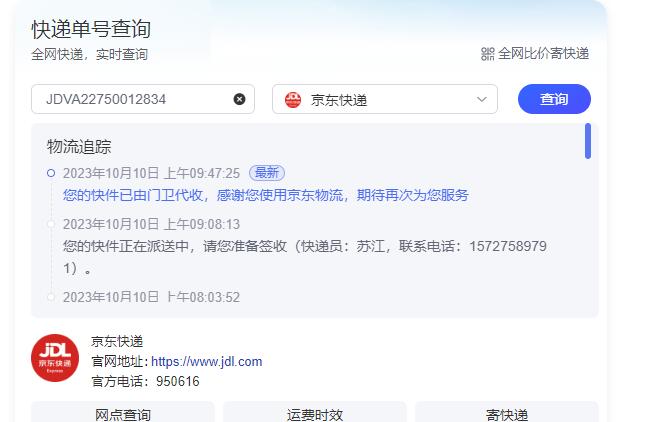Select the 09:08:13 tracking timestamp
The image size is (645, 422).
pos(151,224)
